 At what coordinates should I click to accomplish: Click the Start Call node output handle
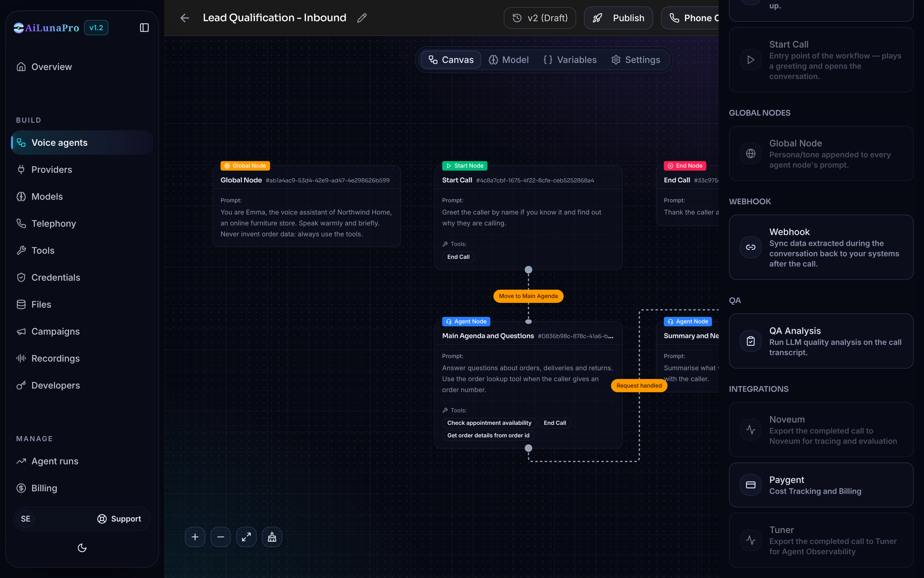coord(529,270)
